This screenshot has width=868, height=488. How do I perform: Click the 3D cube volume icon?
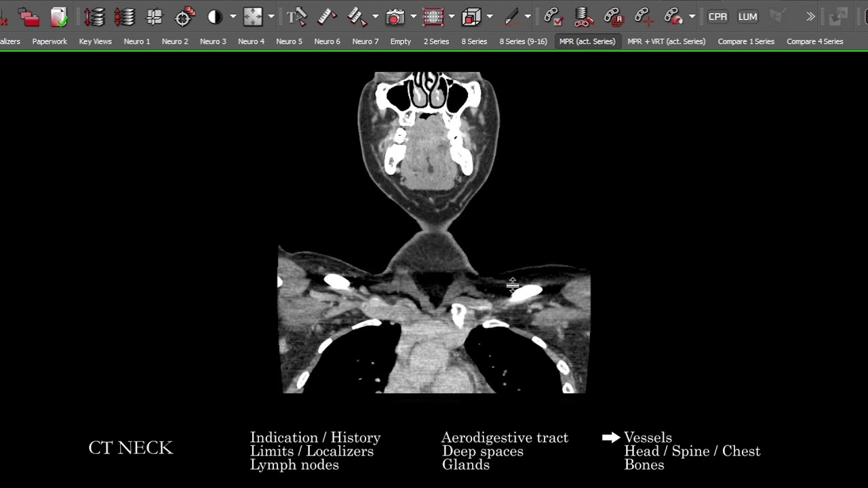click(471, 17)
